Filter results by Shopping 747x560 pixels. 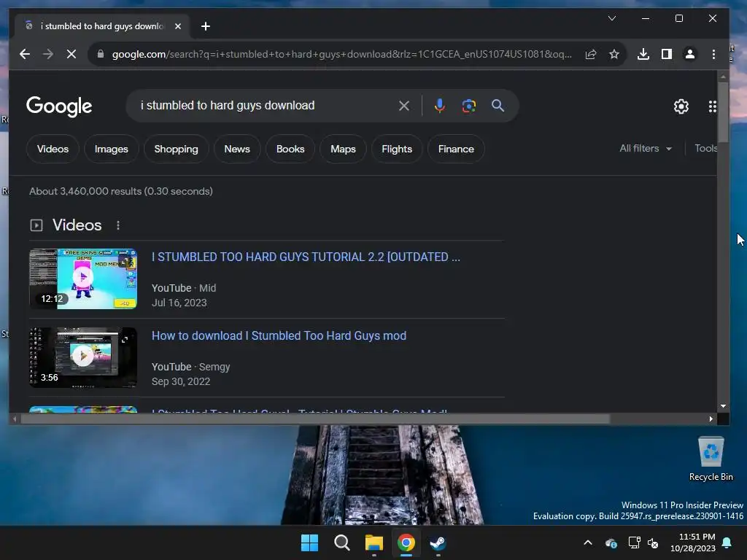click(177, 149)
